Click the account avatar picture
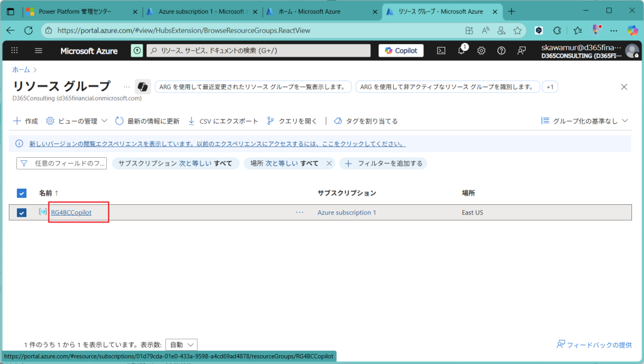The width and height of the screenshot is (644, 364). tap(631, 51)
